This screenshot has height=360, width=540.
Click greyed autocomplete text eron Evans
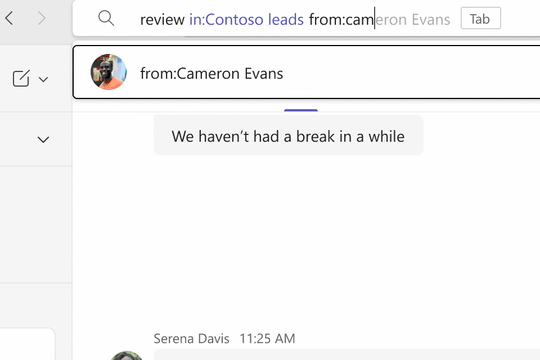pyautogui.click(x=413, y=20)
